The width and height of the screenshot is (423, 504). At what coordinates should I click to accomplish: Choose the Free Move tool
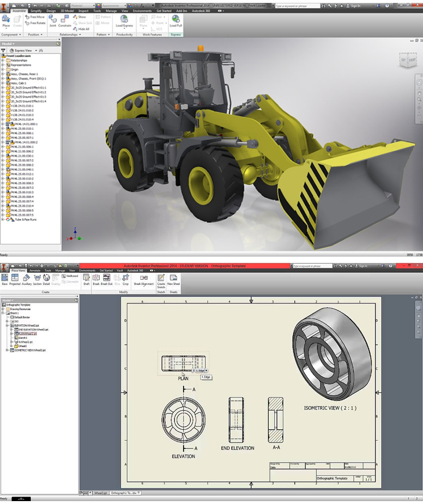click(35, 17)
